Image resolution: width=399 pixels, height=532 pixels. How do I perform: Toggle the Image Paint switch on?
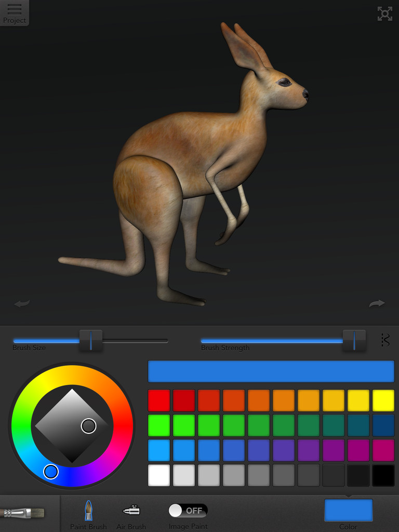pyautogui.click(x=188, y=510)
